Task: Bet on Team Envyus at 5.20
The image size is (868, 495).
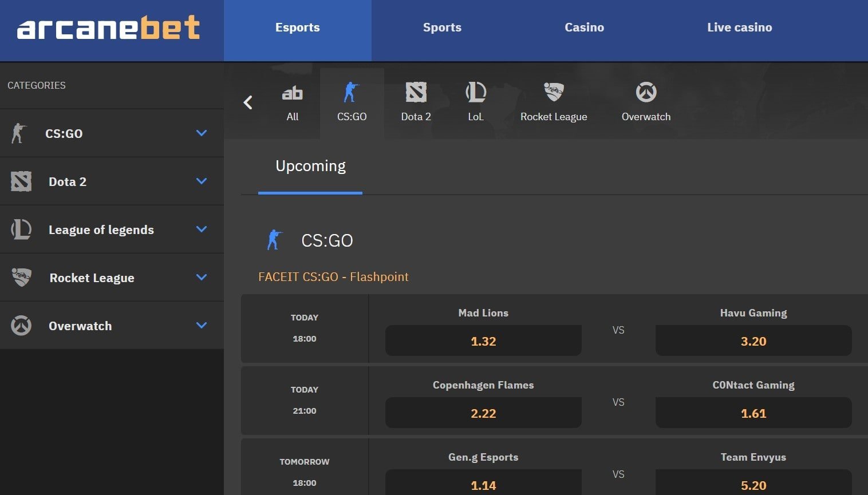Action: (753, 484)
